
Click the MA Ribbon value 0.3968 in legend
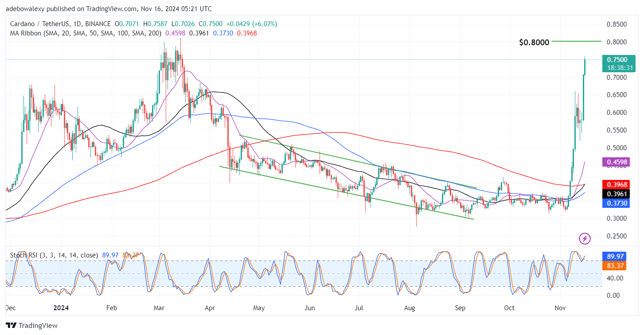pos(247,33)
